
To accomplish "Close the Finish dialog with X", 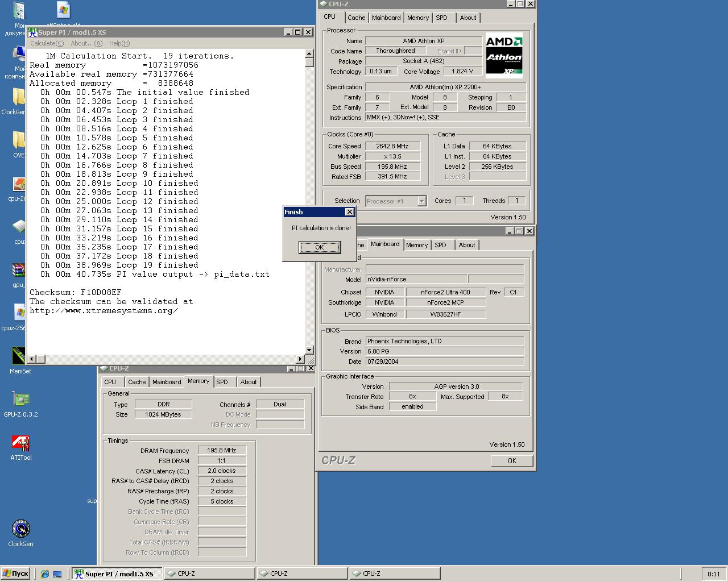I will [x=350, y=212].
